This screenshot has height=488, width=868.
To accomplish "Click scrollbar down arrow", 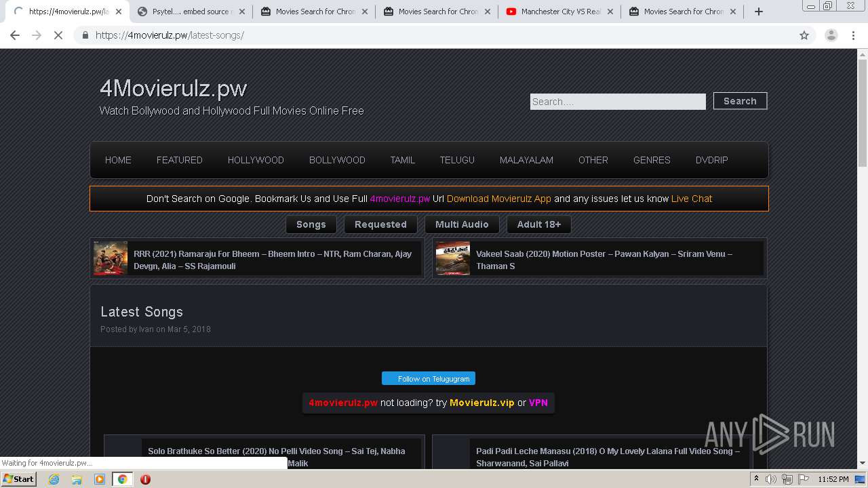I will point(863,464).
